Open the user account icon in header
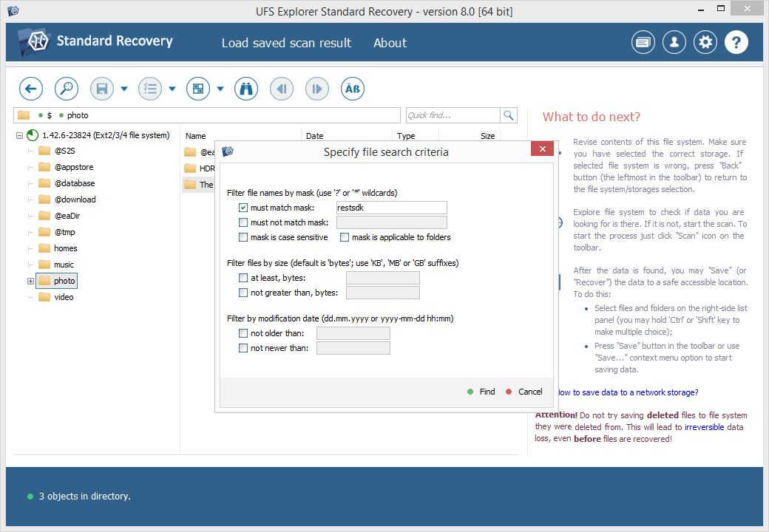Viewport: 769px width, 532px height. (x=674, y=43)
